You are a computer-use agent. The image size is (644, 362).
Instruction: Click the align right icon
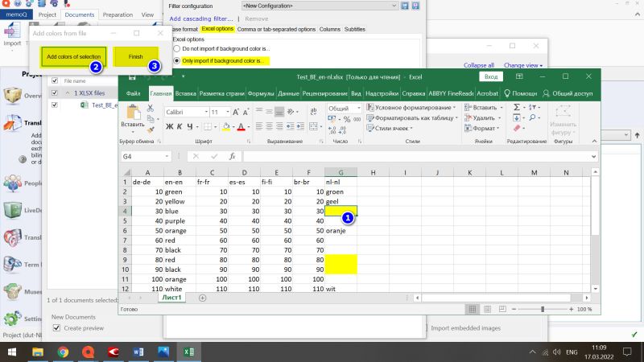(279, 126)
